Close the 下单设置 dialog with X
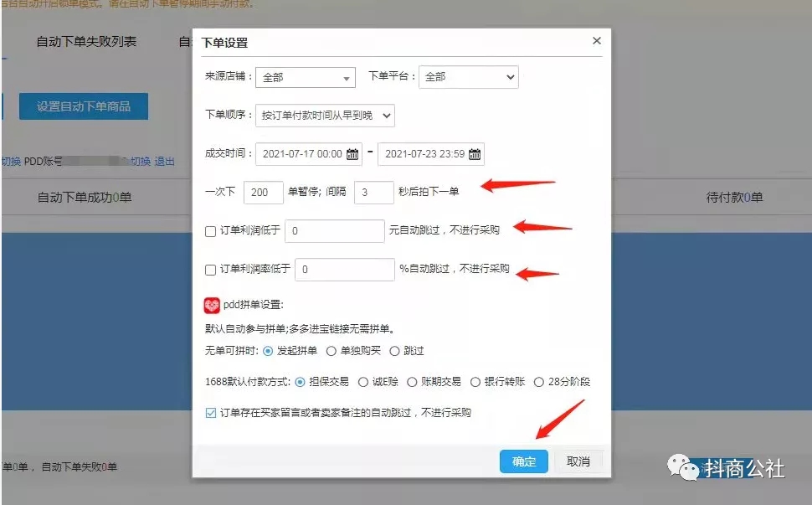The image size is (812, 505). click(597, 40)
